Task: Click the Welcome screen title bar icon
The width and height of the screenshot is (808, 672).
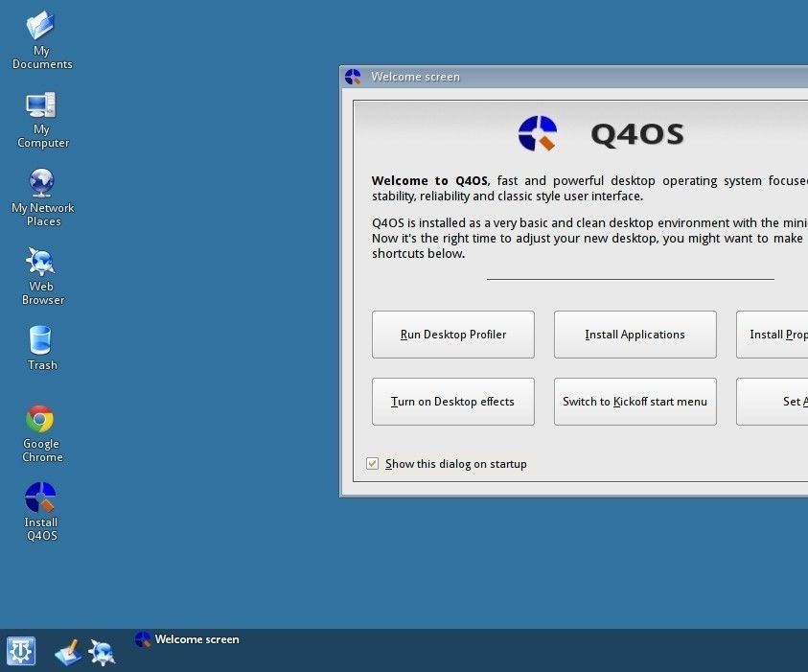Action: [x=353, y=77]
